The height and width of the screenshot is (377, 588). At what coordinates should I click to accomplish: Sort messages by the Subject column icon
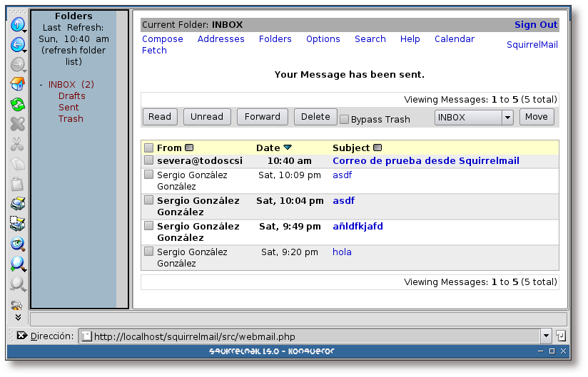point(377,148)
